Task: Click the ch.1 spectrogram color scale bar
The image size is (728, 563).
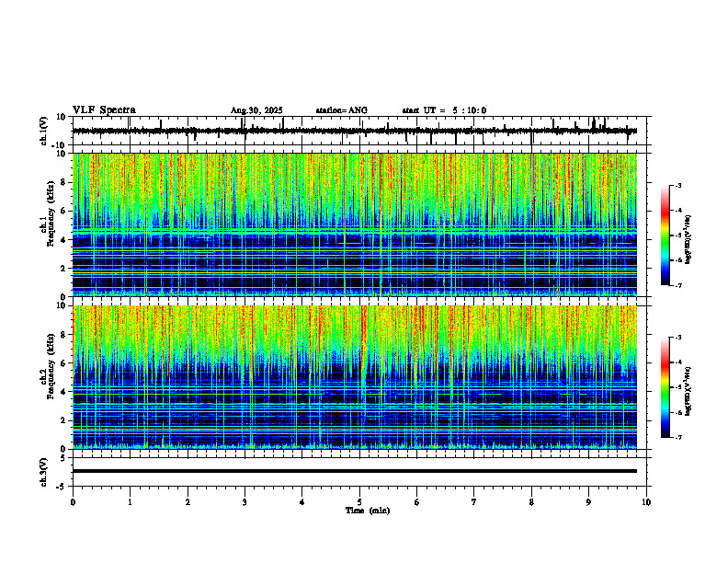Action: click(665, 236)
